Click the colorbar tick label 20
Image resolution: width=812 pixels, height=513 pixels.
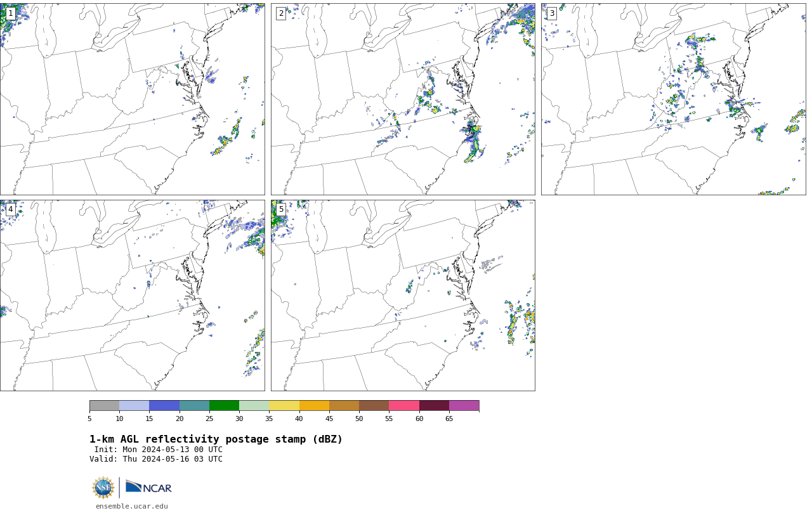[x=180, y=419]
